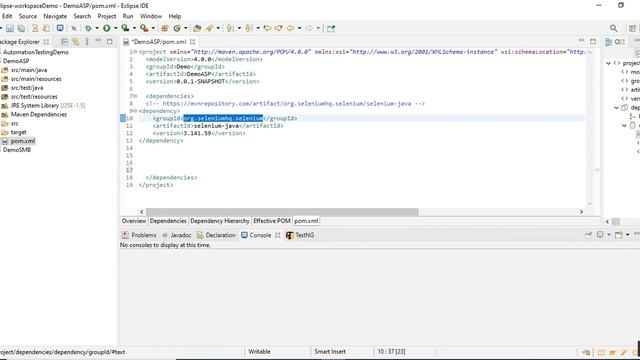Click the Coverage run toolbar icon
This screenshot has height=360, width=640.
[125, 28]
